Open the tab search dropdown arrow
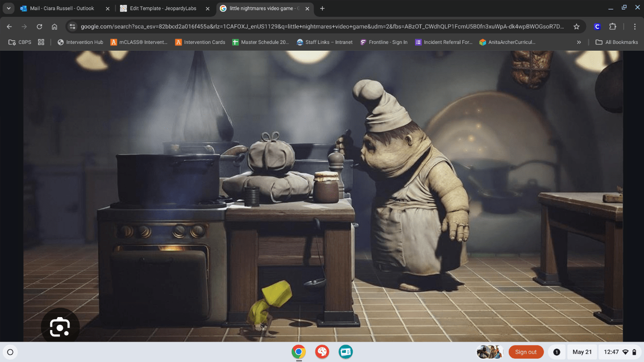Viewport: 644px width, 362px height. pos(9,8)
